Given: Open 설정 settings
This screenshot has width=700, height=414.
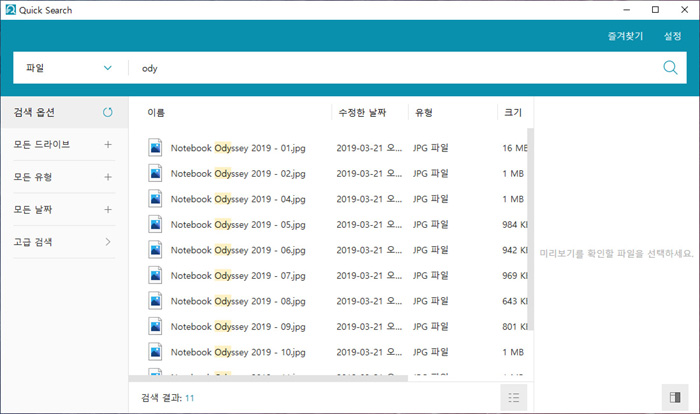Looking at the screenshot, I should click(672, 36).
